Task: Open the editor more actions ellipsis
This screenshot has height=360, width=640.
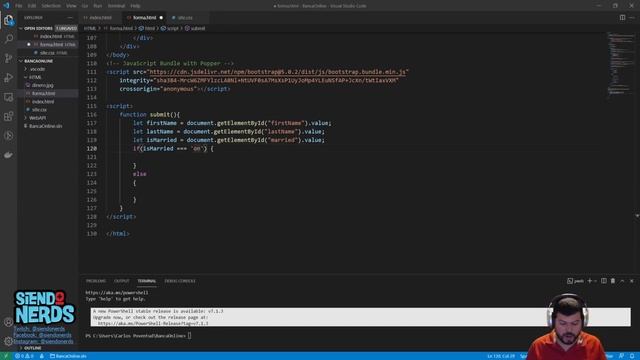Action: [632, 18]
